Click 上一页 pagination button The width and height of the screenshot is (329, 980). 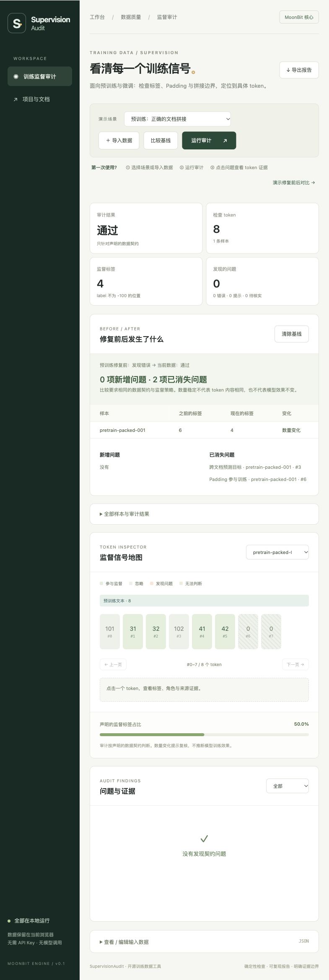pyautogui.click(x=113, y=664)
